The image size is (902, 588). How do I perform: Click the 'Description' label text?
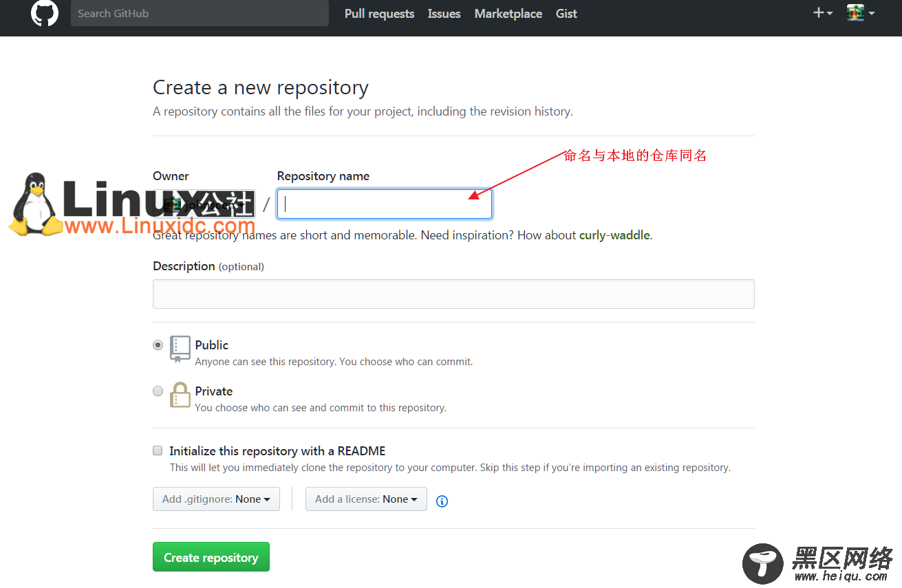coord(184,266)
